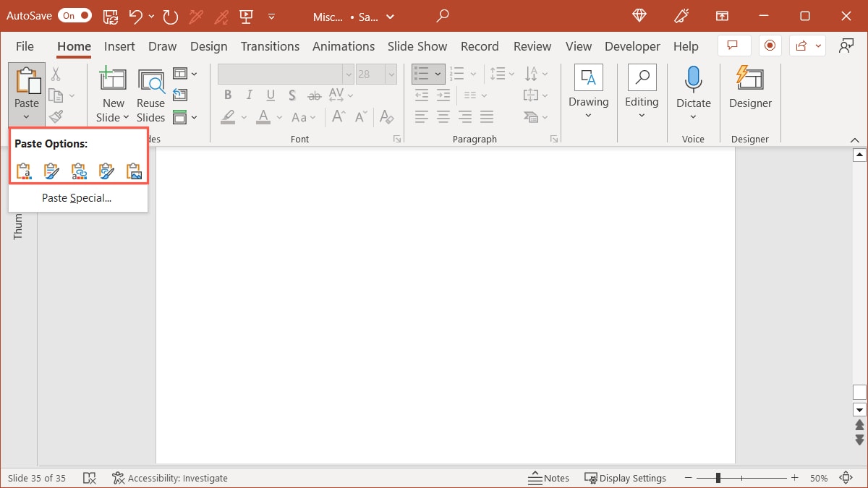Open the Font Color dropdown arrow
868x488 pixels.
[278, 117]
